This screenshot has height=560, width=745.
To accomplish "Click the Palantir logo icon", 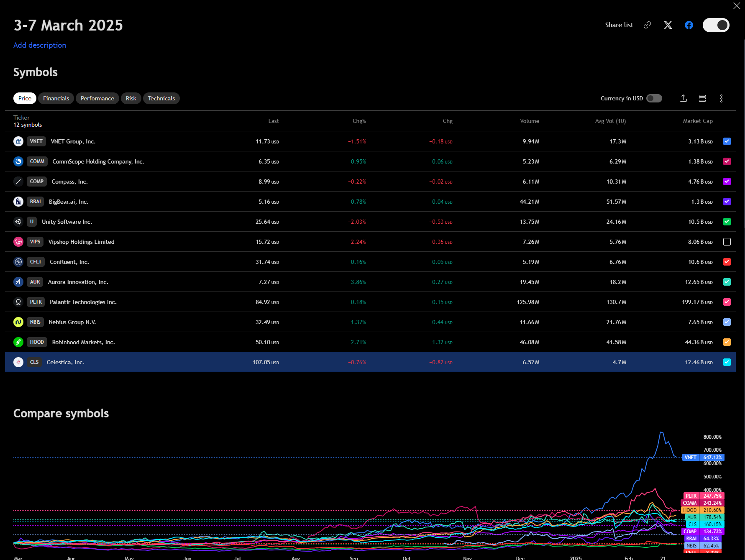I will 18,302.
